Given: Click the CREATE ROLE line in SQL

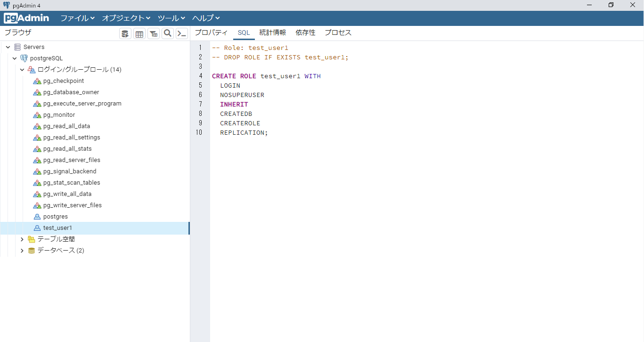Looking at the screenshot, I should pyautogui.click(x=266, y=76).
